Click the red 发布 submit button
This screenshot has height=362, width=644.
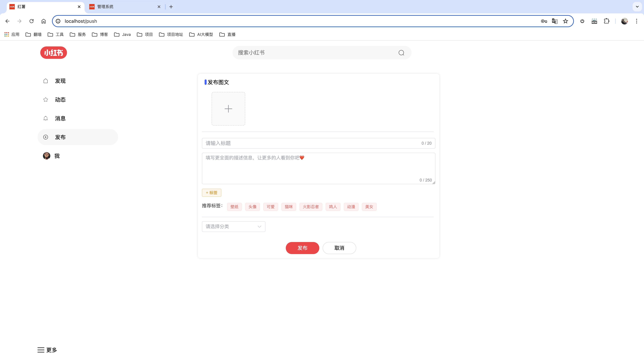coord(302,248)
